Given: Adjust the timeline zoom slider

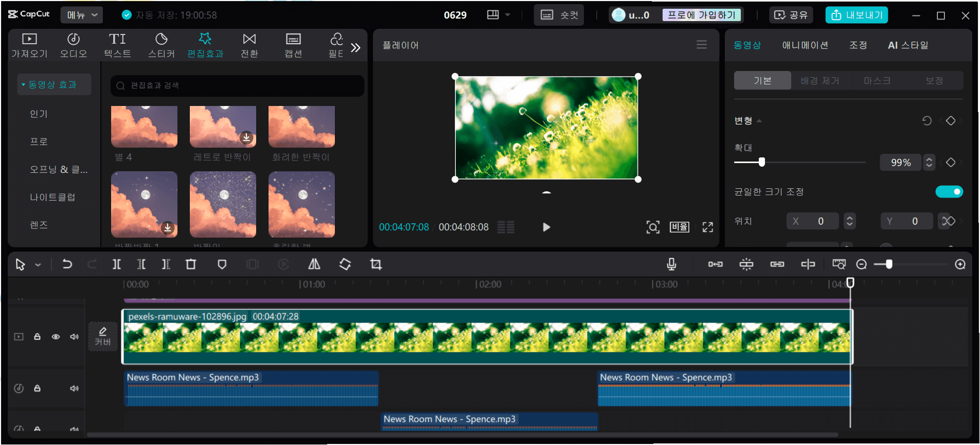Looking at the screenshot, I should pyautogui.click(x=910, y=264).
